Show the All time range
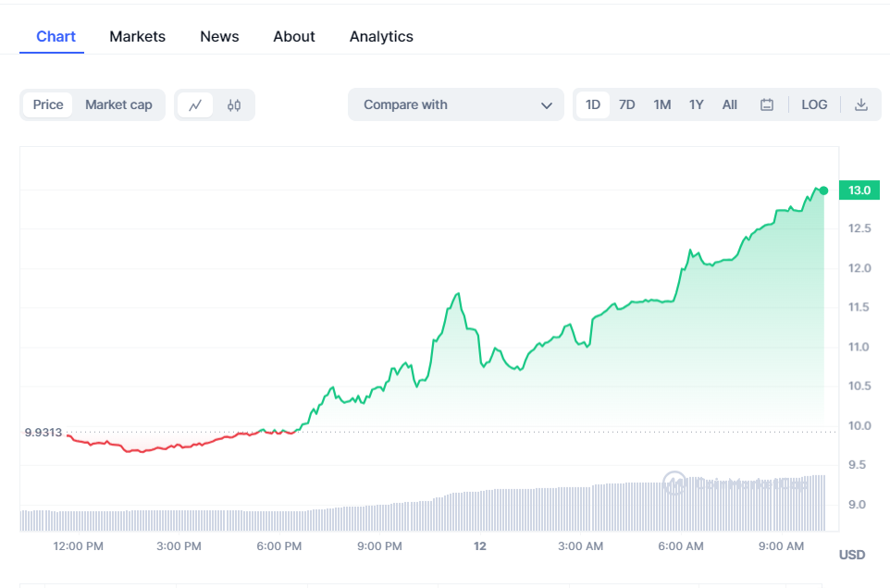Image resolution: width=890 pixels, height=588 pixels. pos(730,105)
